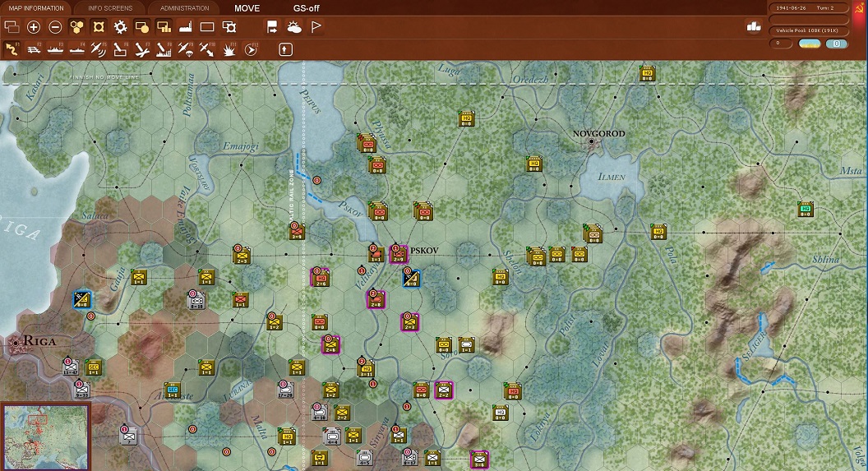Click the MOVE mode label
868x471 pixels.
(x=247, y=7)
